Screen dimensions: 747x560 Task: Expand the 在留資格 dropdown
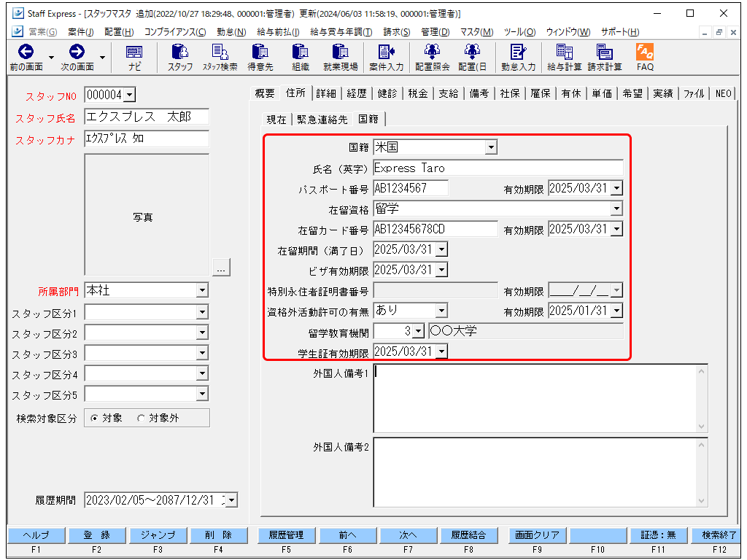pyautogui.click(x=617, y=209)
